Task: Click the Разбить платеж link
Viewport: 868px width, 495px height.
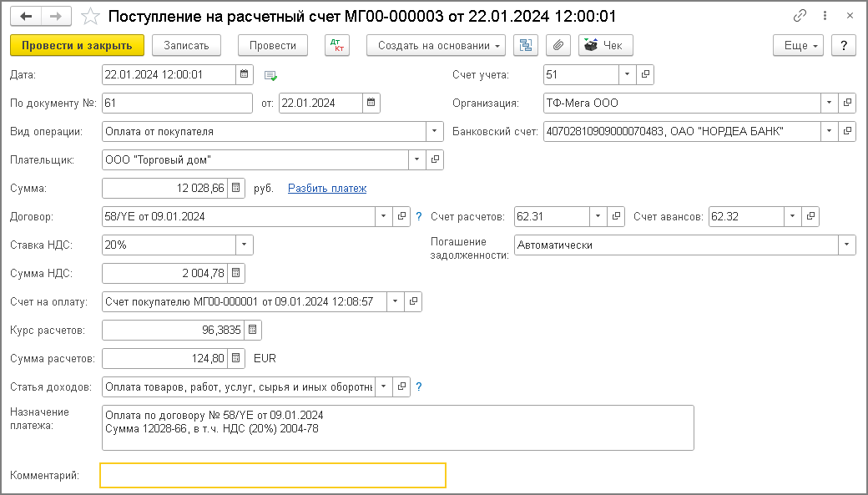Action: tap(327, 188)
